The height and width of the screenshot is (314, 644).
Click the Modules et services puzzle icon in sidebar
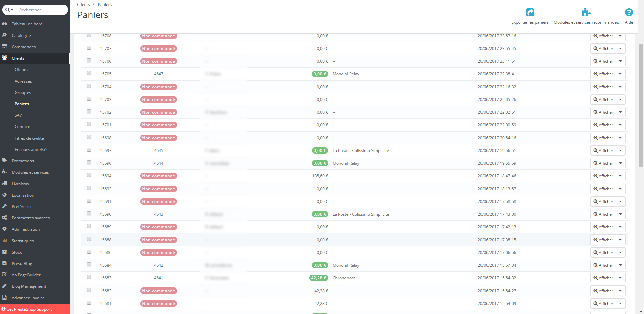[x=5, y=172]
